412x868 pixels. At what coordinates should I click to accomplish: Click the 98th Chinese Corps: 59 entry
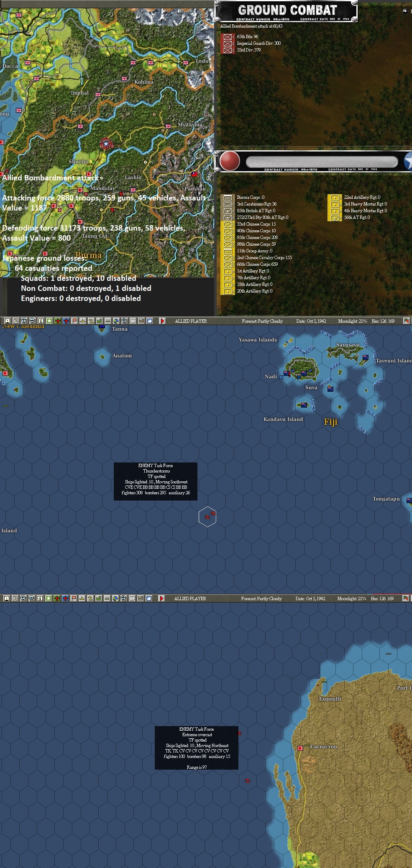tap(256, 244)
